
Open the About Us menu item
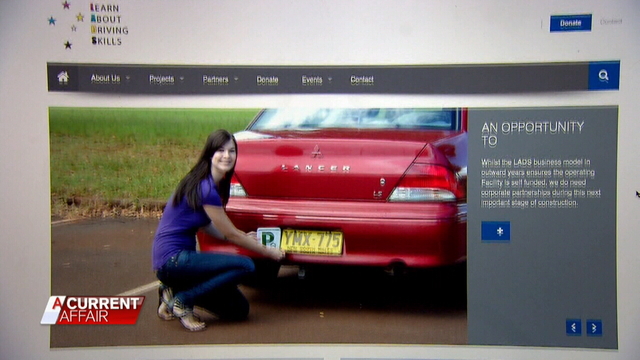[x=105, y=78]
